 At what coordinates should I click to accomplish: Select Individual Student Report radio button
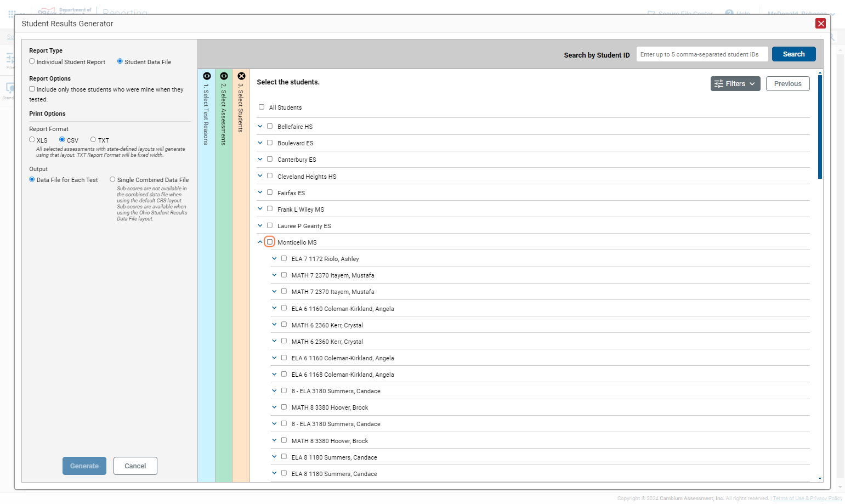tap(32, 61)
